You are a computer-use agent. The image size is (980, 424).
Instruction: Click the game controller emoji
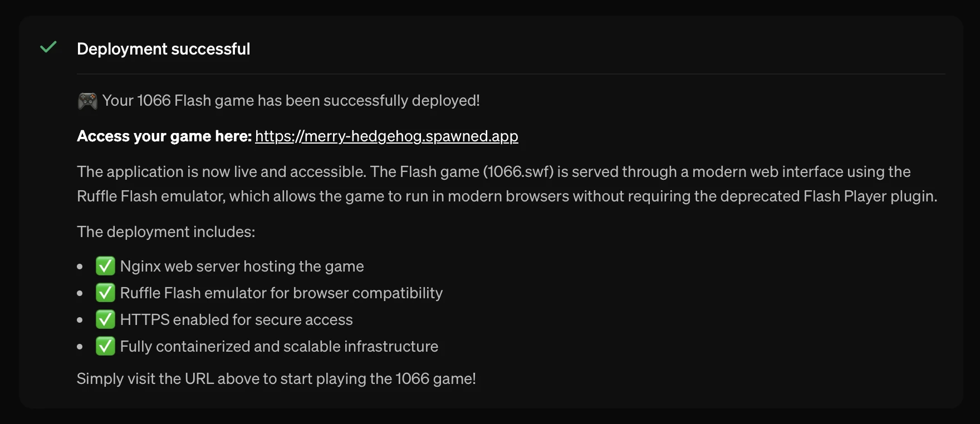[87, 101]
